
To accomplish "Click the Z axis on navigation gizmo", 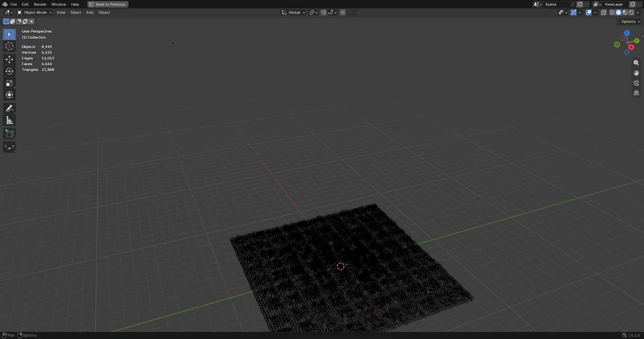I will [627, 33].
